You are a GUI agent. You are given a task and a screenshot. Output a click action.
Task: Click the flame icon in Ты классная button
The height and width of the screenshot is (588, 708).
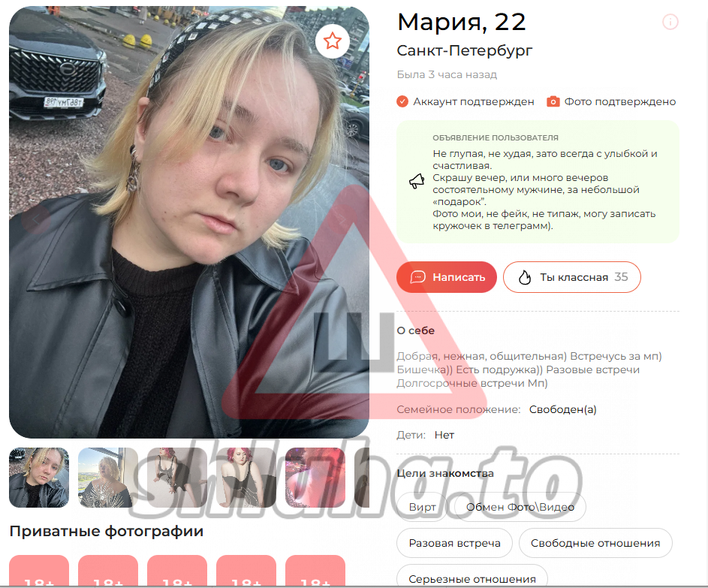tap(525, 277)
